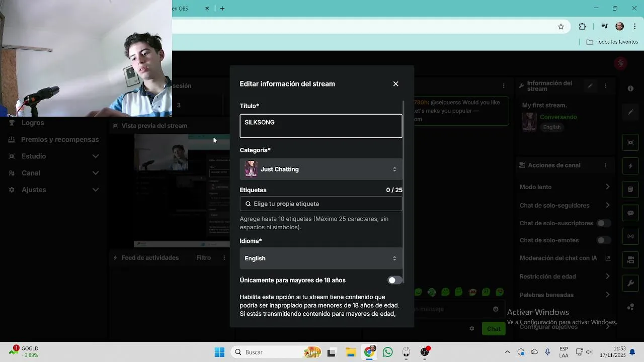Open the GOGLD stocks widget
The image size is (644, 362).
click(24, 352)
